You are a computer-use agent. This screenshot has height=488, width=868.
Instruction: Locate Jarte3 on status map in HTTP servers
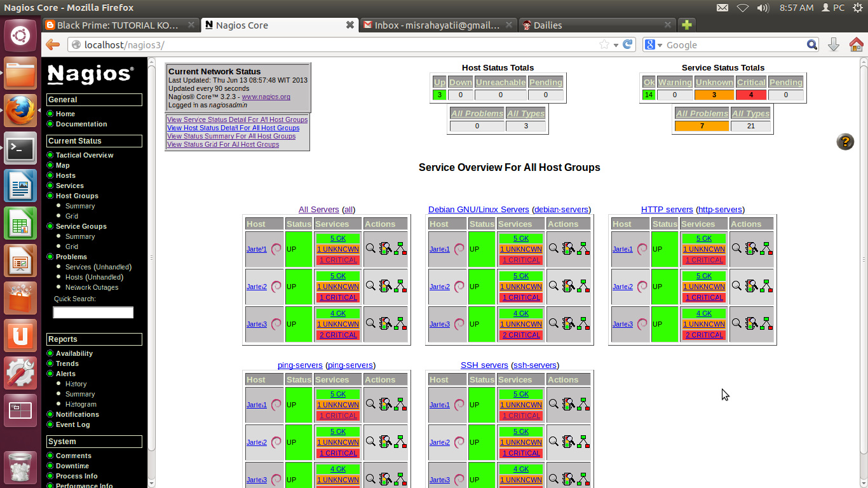click(x=766, y=323)
